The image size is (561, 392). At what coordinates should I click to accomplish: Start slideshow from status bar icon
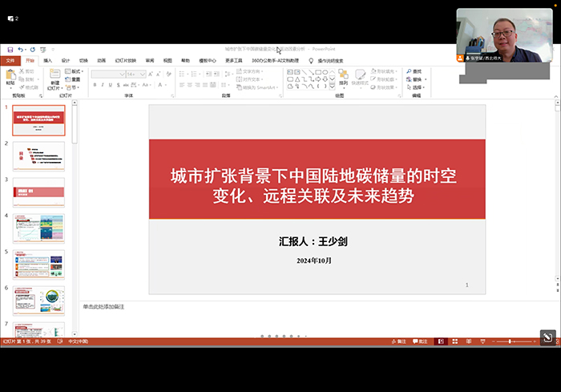coord(484,341)
